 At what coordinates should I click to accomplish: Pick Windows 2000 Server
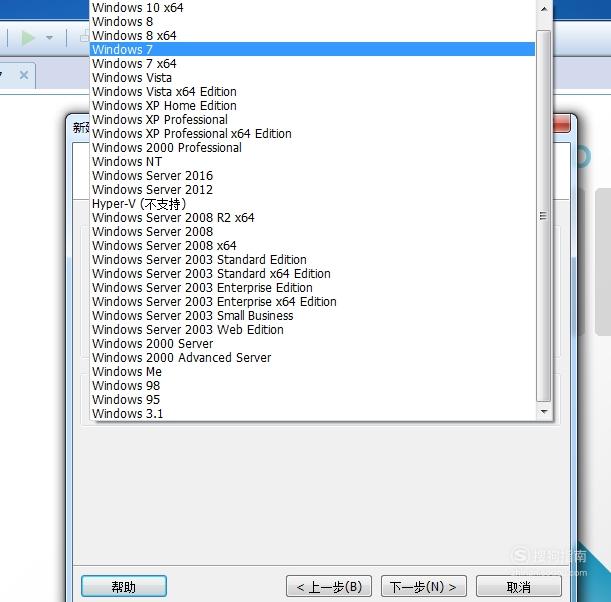coord(313,344)
